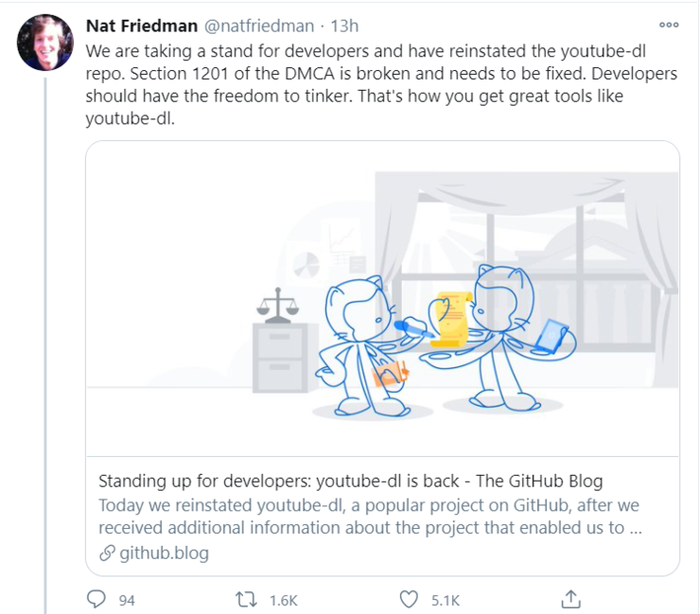The height and width of the screenshot is (614, 700).
Task: Click the 94 replies count
Action: tap(127, 600)
